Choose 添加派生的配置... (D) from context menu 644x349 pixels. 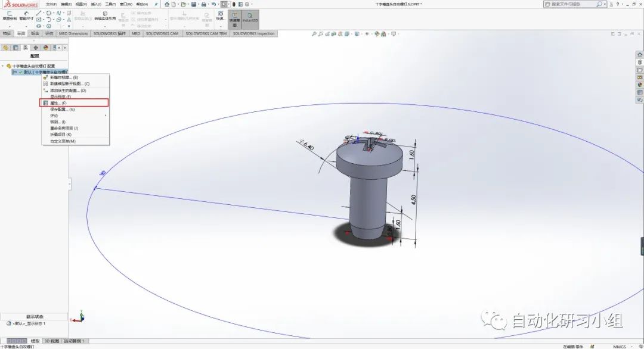[x=76, y=90]
